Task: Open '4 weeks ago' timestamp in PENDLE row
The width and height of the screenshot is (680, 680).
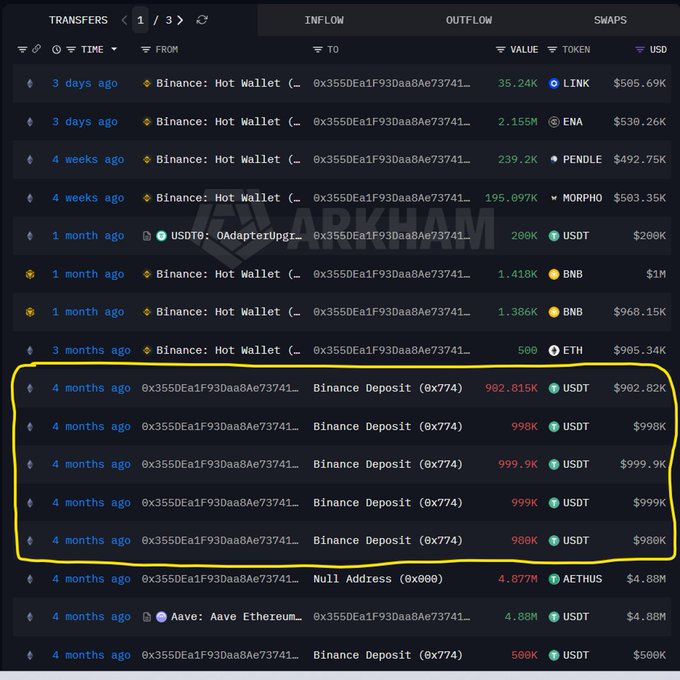Action: [88, 160]
